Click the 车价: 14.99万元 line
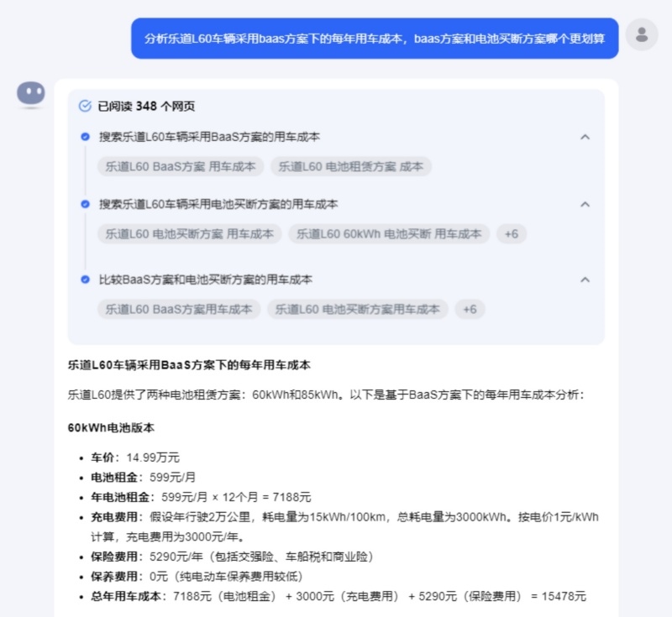Image resolution: width=672 pixels, height=617 pixels. pos(135,458)
